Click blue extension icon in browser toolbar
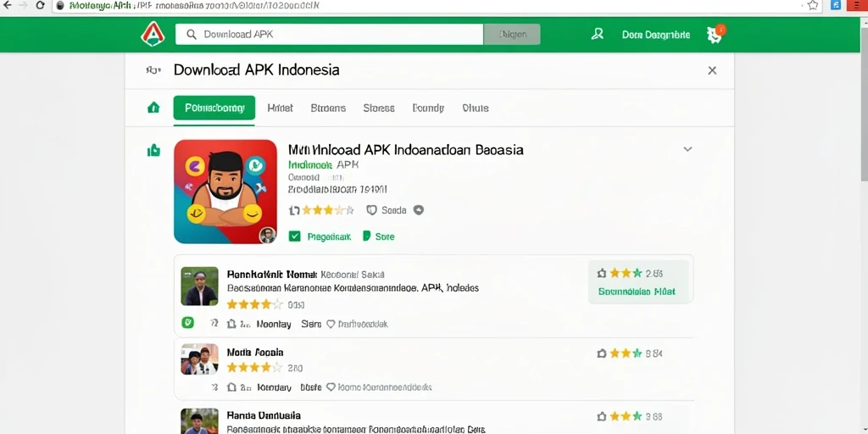Viewport: 868px width, 434px height. tap(836, 6)
